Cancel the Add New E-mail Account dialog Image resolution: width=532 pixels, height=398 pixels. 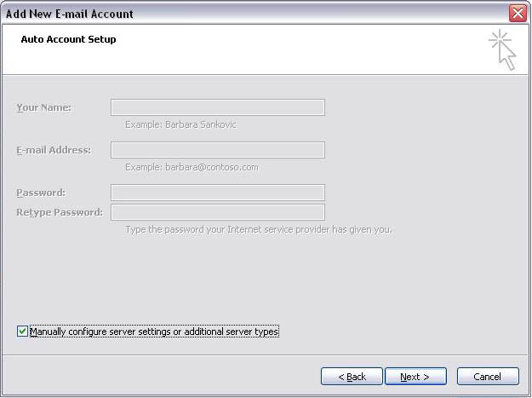488,377
